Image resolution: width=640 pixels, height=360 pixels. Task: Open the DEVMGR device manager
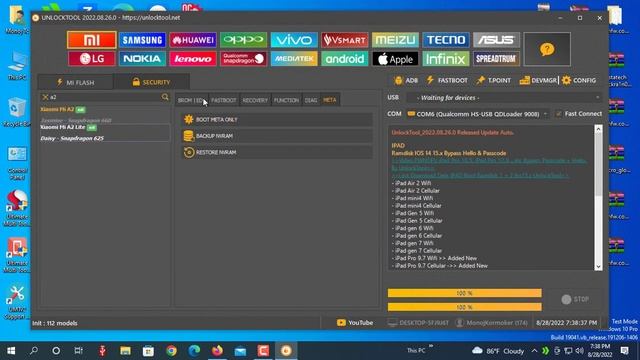pos(538,80)
